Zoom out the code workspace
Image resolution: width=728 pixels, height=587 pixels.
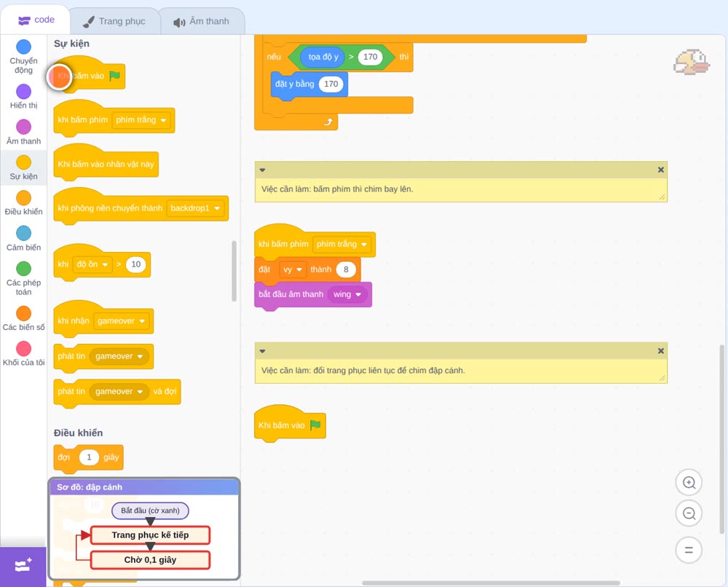tap(689, 513)
